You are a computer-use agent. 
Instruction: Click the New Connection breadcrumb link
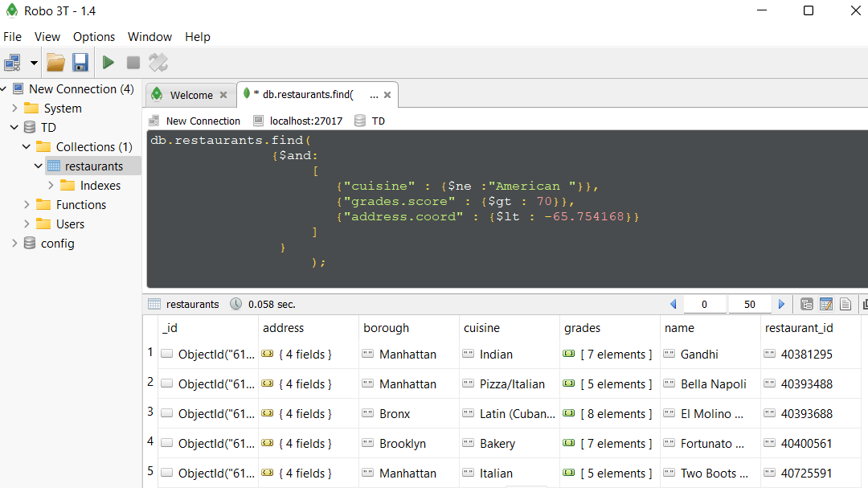coord(203,121)
